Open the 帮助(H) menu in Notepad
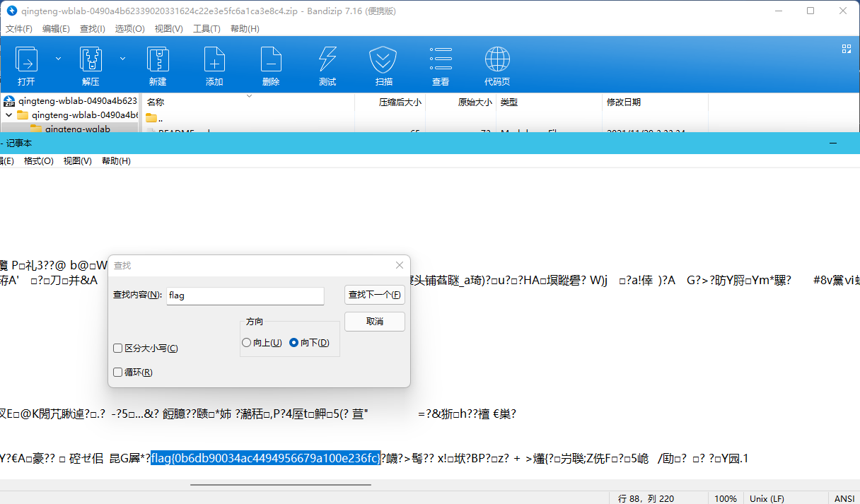 tap(116, 160)
